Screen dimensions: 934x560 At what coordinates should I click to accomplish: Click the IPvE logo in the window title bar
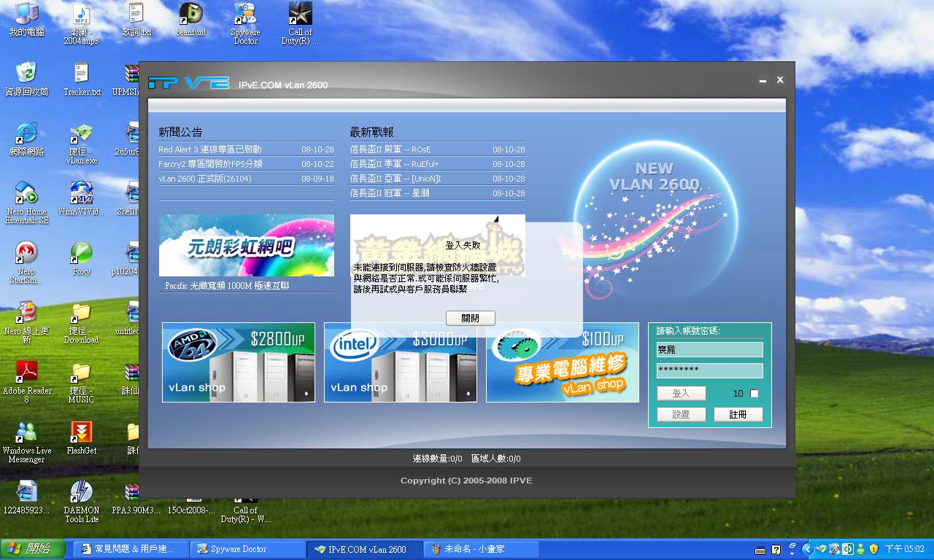pyautogui.click(x=188, y=82)
